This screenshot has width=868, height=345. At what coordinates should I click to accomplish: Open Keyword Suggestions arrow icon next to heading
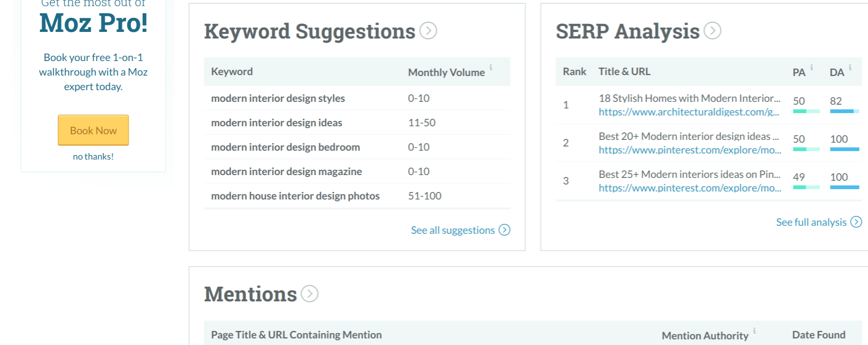tap(428, 31)
